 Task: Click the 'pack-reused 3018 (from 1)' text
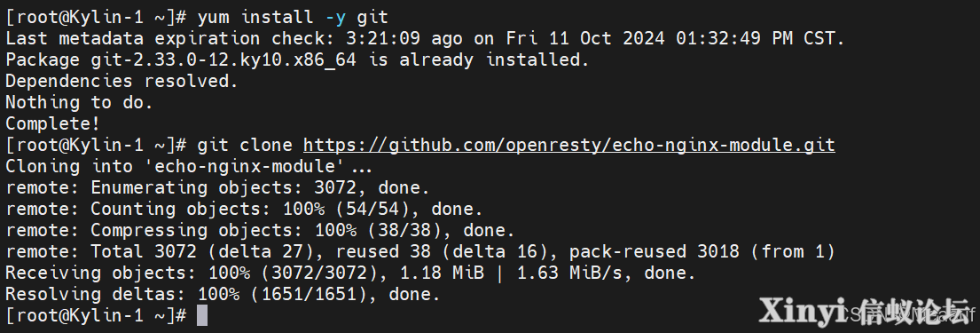coord(702,251)
